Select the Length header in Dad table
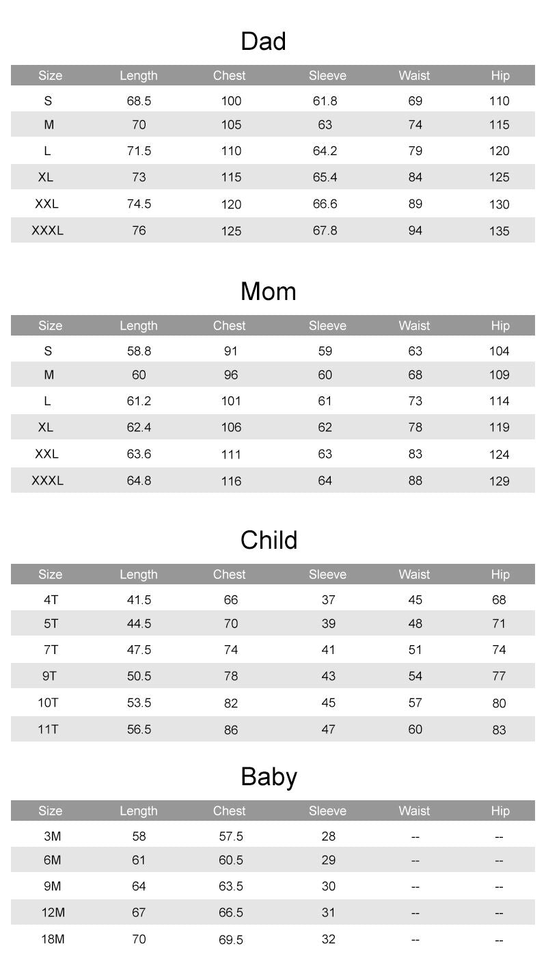This screenshot has height=980, width=546. pyautogui.click(x=138, y=76)
